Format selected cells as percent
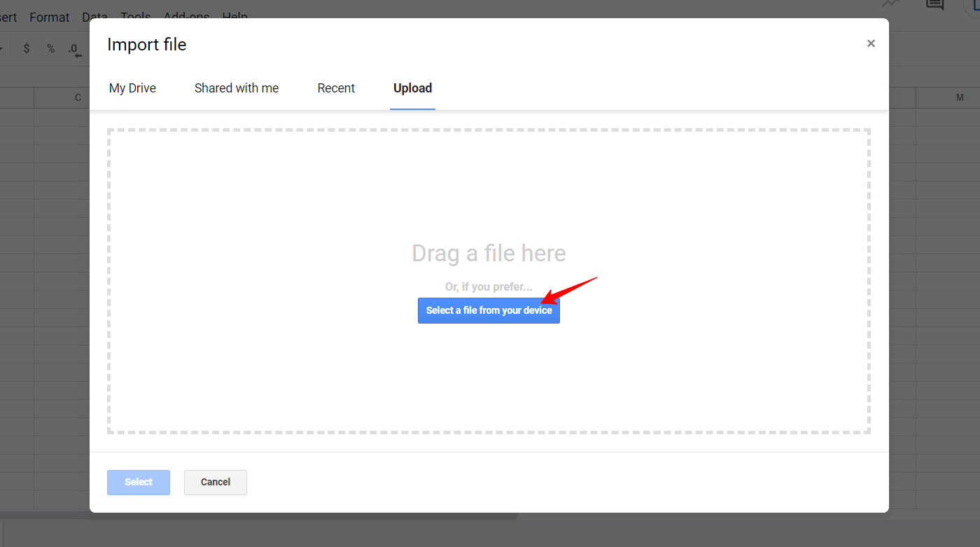Viewport: 980px width, 547px height. click(x=50, y=48)
